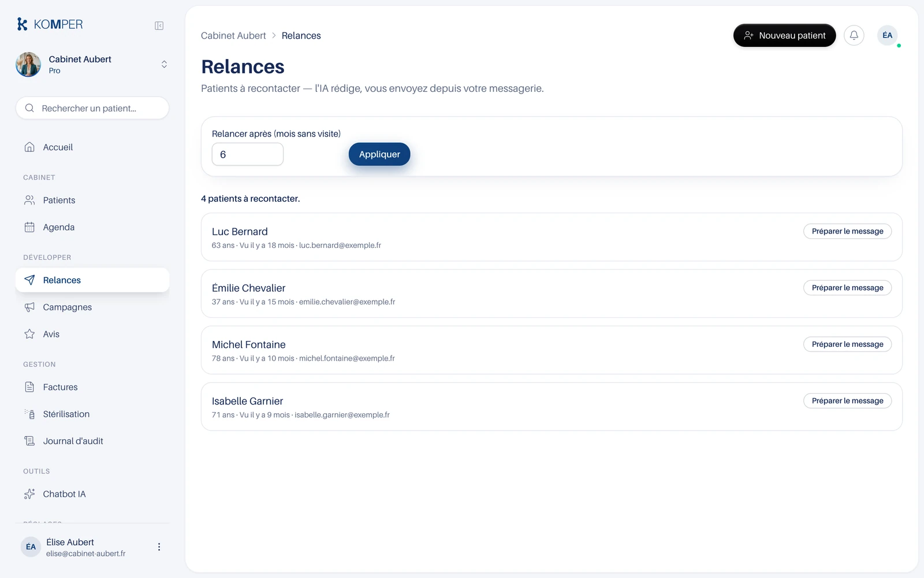Click the Rechercher un patient search field

pos(92,108)
